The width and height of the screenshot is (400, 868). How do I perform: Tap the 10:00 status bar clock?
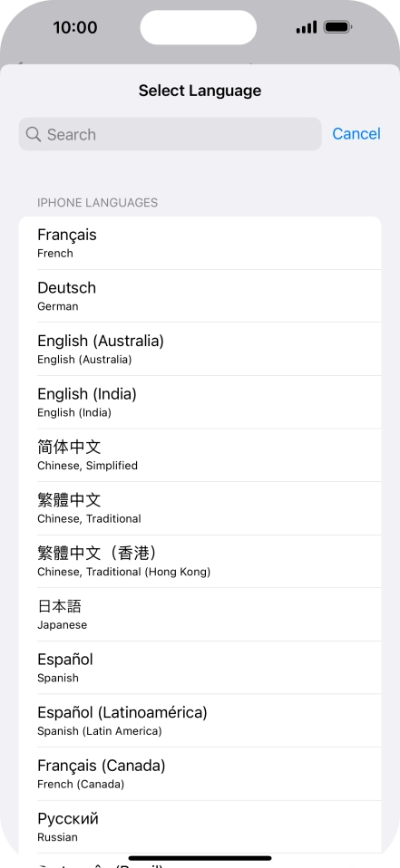[x=74, y=27]
